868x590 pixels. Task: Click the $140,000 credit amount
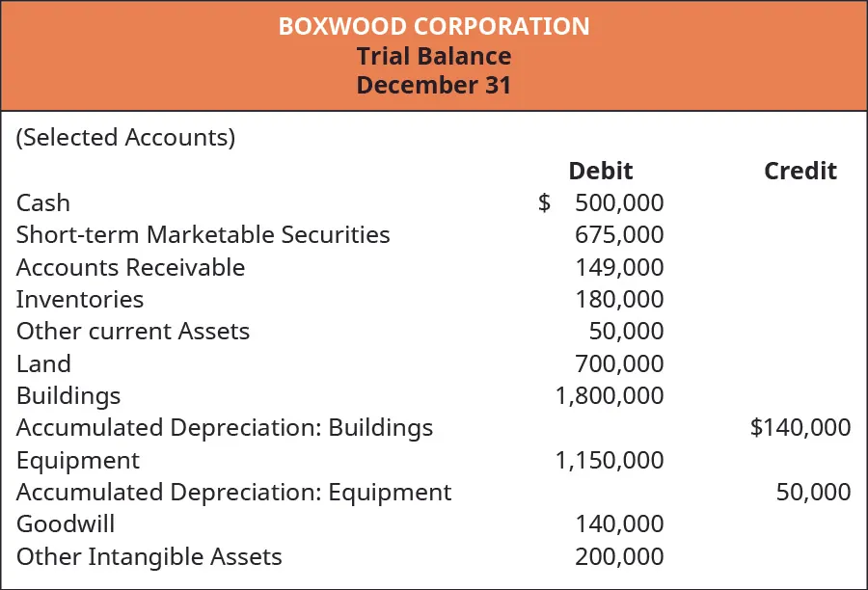800,427
